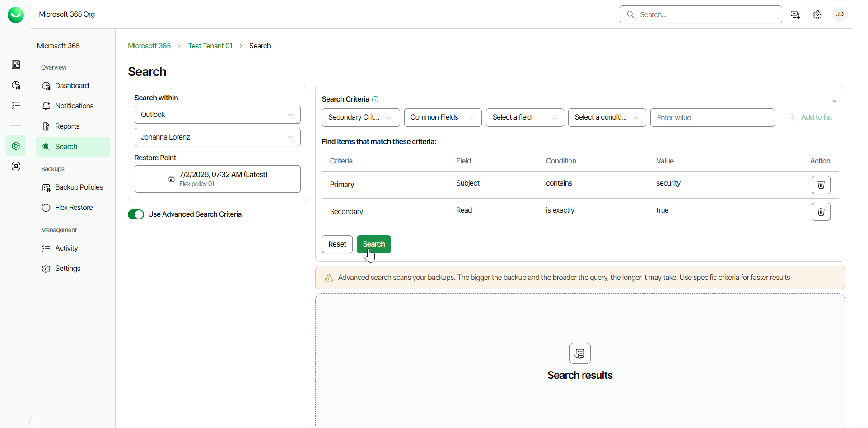Open the analytics chart icon in left rail
868x428 pixels.
tap(16, 85)
